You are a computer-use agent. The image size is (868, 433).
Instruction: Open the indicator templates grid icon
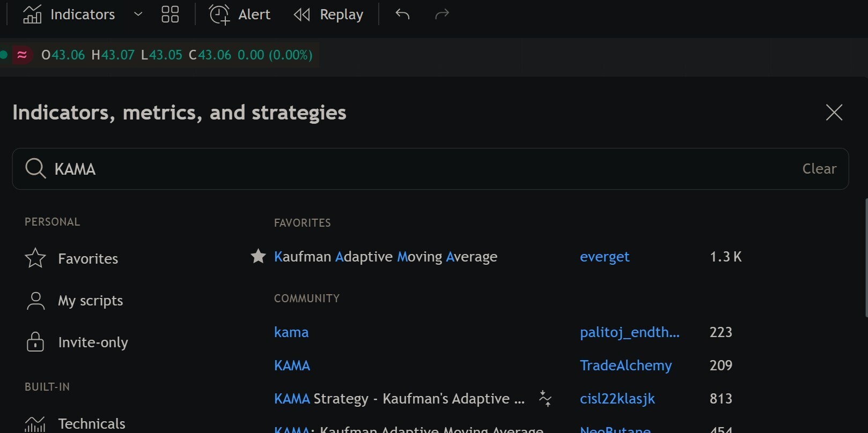click(170, 14)
